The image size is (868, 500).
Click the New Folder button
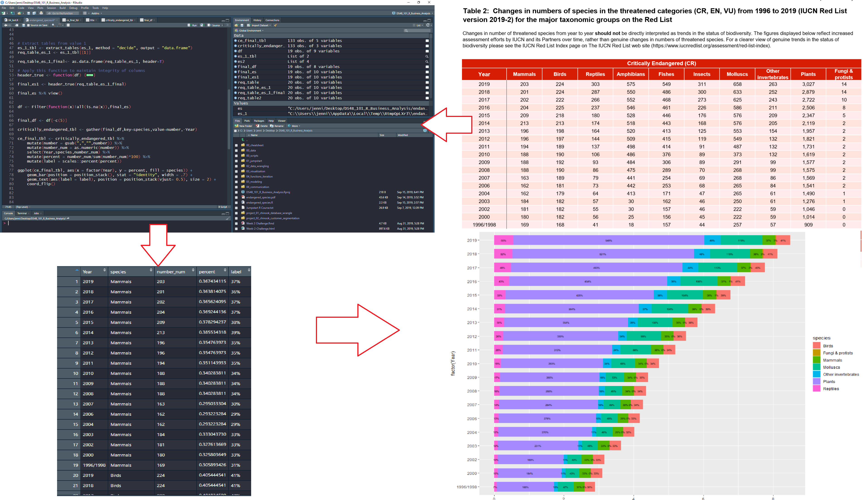point(243,126)
